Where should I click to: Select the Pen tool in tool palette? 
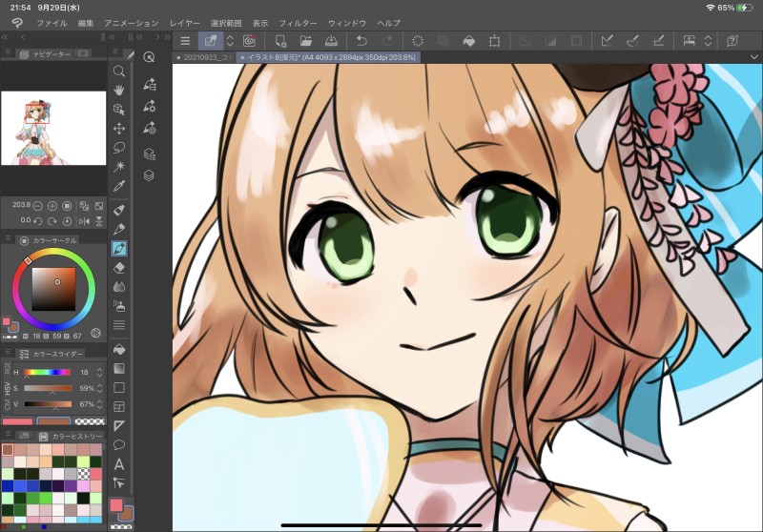coord(118,210)
